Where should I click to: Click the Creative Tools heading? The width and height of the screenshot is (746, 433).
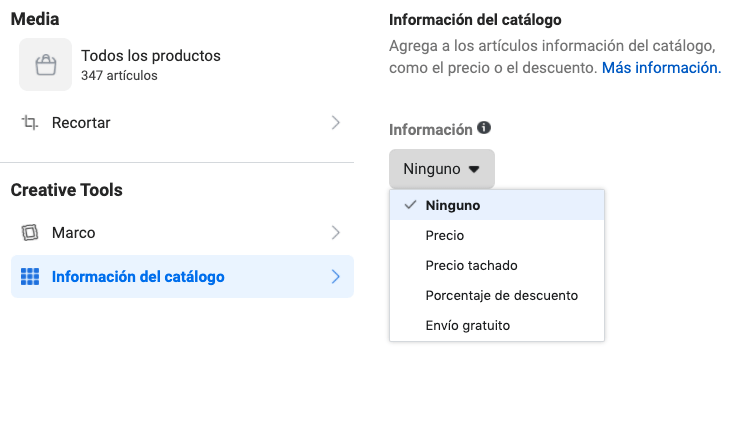tap(67, 190)
